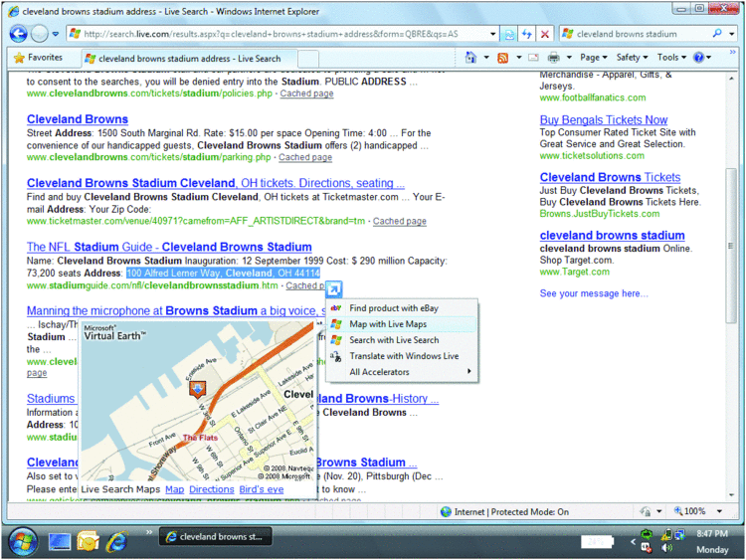
Task: Open the search provider dropdown arrow
Action: click(x=732, y=34)
